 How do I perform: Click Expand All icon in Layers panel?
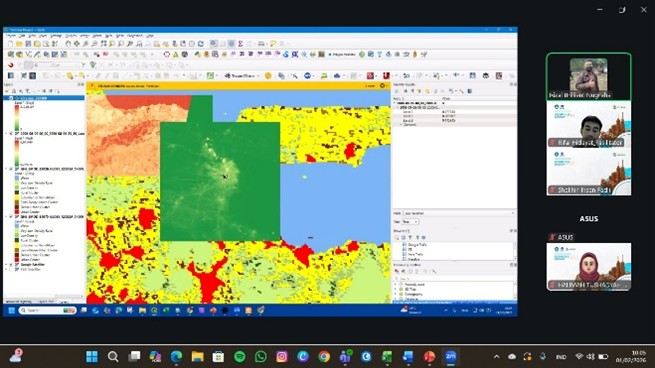[x=43, y=91]
